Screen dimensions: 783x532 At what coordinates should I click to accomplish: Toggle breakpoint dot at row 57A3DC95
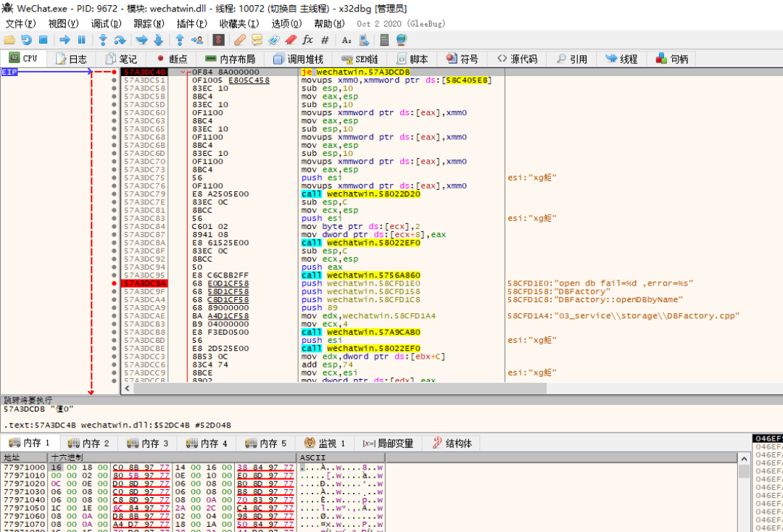coord(115,275)
